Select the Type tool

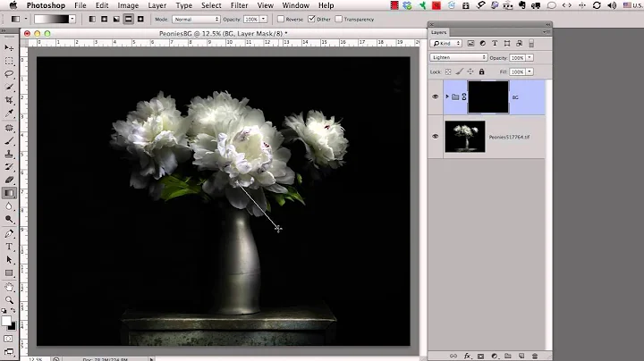point(9,246)
